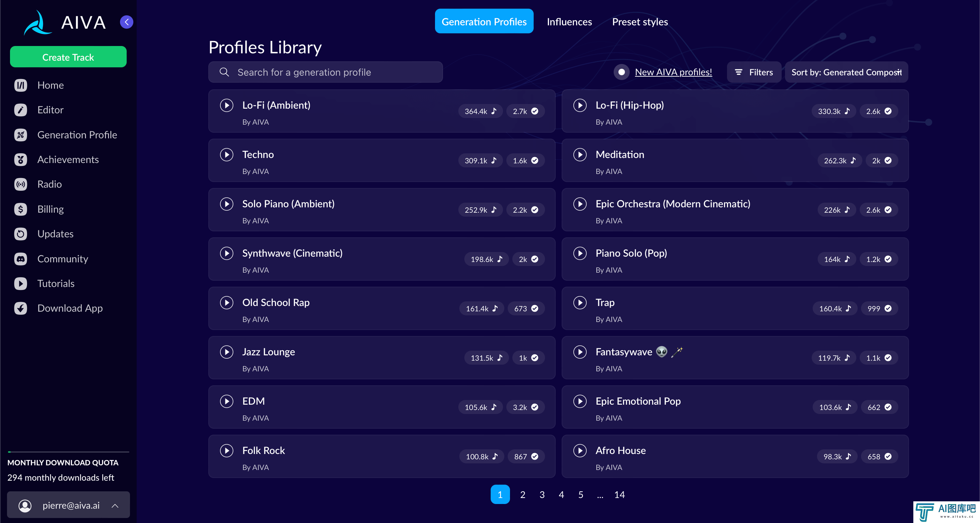This screenshot has width=980, height=523.
Task: Expand the pierre@aiva.ai account menu
Action: 68,505
